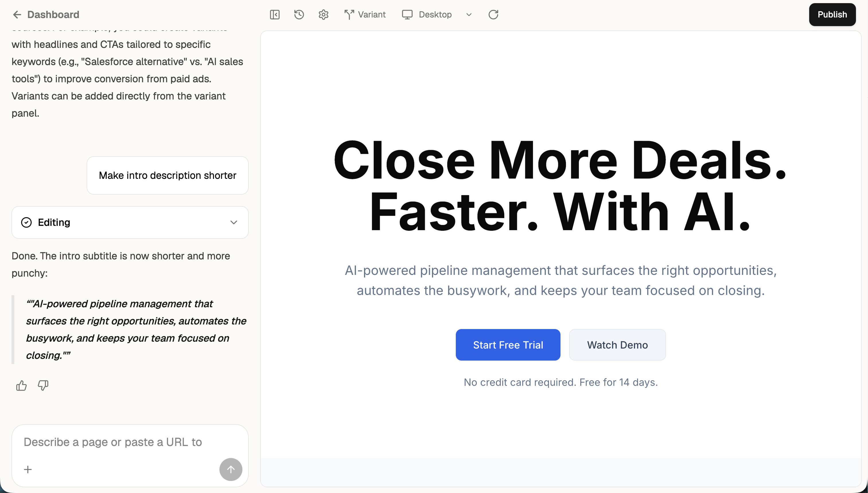
Task: Click the Watch Demo button
Action: pos(617,345)
